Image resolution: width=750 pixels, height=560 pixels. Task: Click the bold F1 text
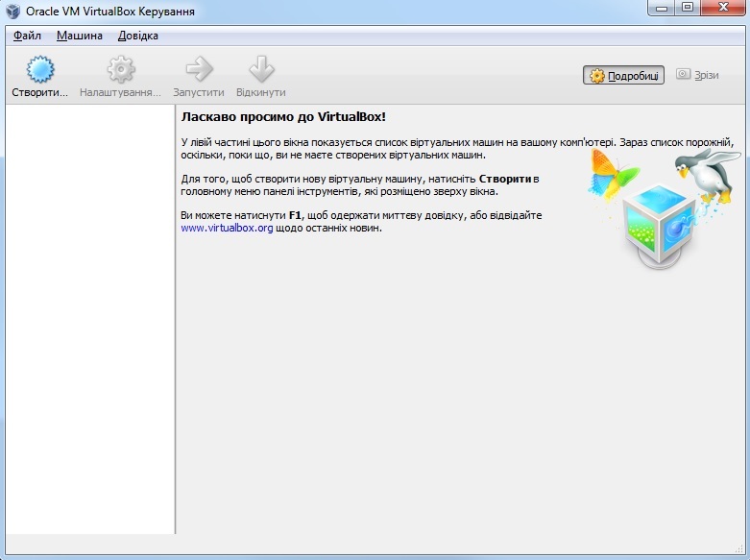295,215
